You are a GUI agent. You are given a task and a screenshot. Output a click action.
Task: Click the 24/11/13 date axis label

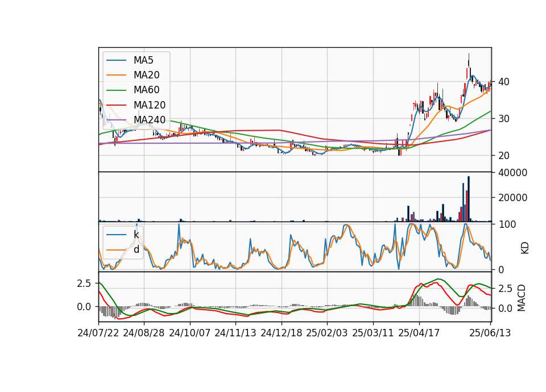tap(235, 333)
